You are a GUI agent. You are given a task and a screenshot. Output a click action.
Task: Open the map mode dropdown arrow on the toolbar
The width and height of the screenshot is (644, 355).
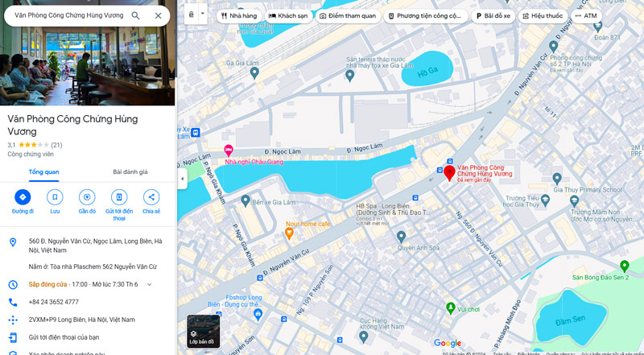[203, 14]
